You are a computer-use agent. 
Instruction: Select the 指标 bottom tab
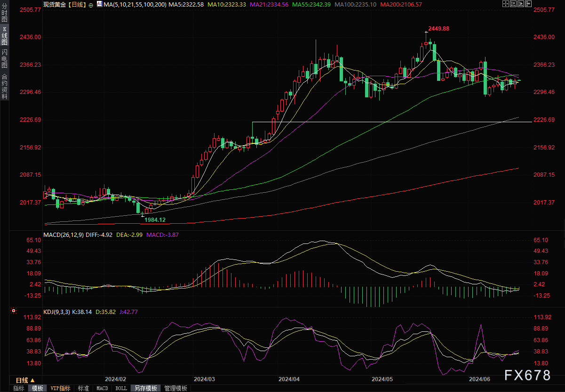tap(19, 388)
